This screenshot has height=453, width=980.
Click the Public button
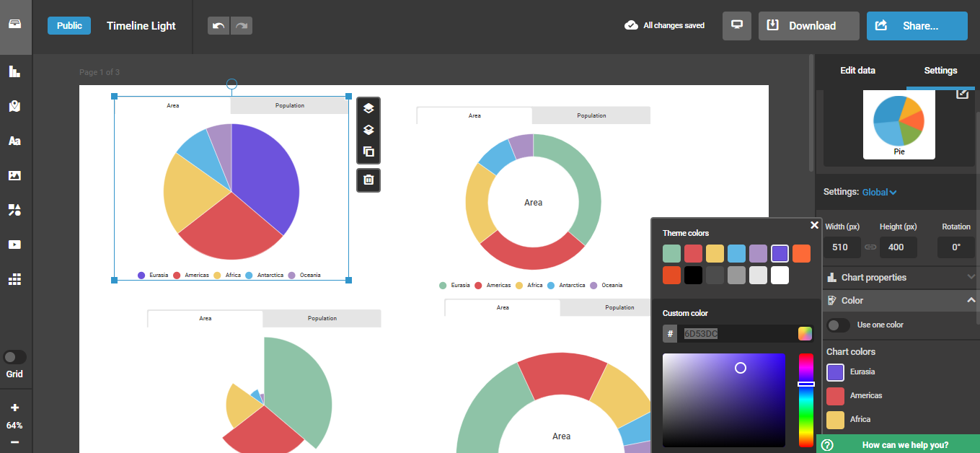point(69,25)
